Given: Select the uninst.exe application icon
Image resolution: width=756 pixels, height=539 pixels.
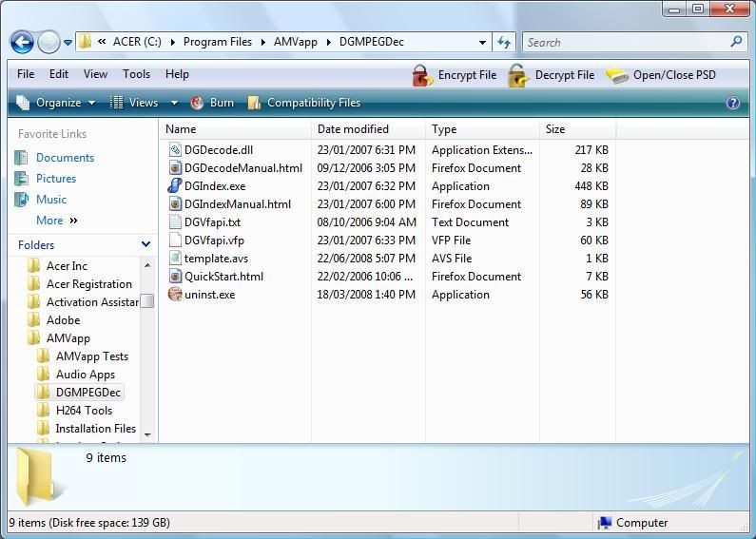Looking at the screenshot, I should 175,295.
